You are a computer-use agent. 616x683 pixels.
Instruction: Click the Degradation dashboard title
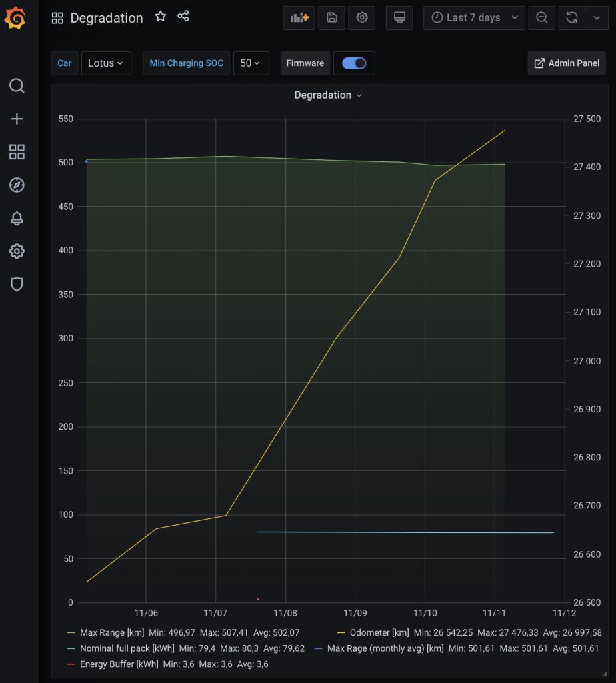(107, 18)
